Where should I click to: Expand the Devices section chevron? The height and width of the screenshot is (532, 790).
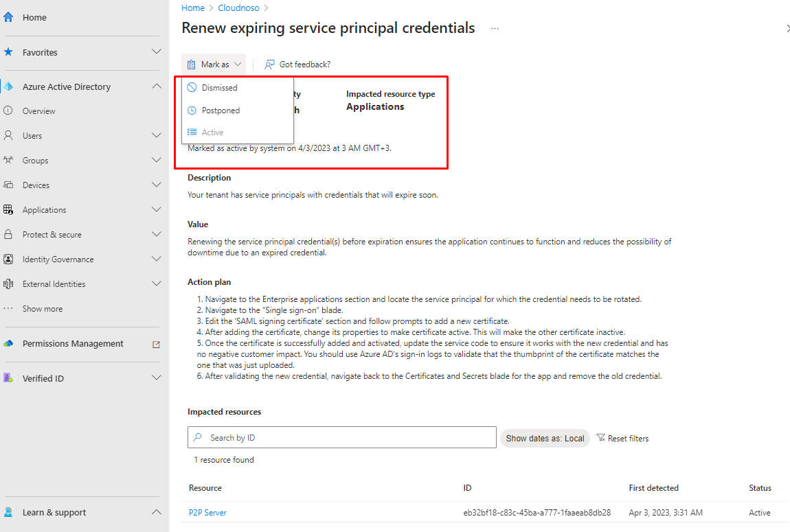coord(156,185)
